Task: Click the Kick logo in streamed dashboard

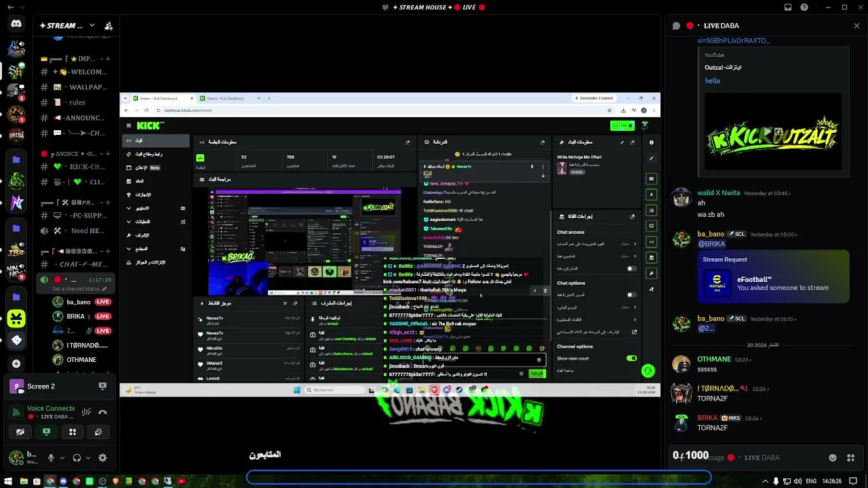Action: coord(149,125)
